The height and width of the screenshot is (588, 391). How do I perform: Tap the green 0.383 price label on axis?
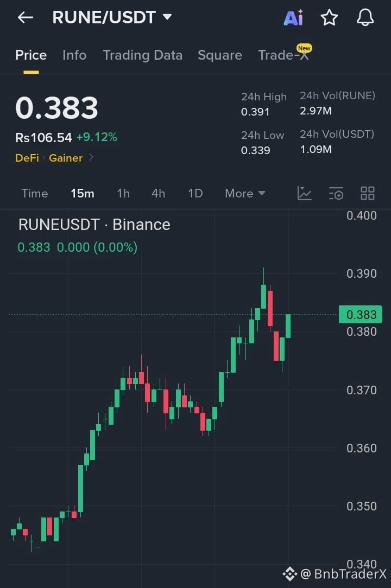click(361, 314)
